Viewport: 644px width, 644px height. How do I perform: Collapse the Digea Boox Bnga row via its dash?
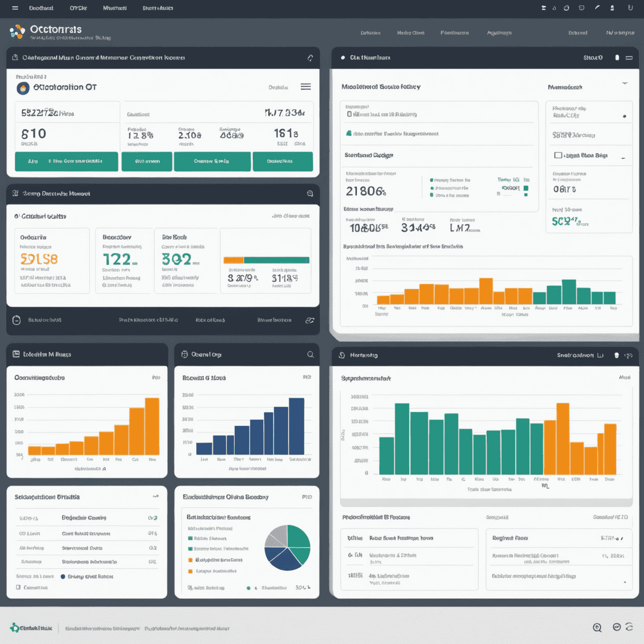click(x=623, y=158)
